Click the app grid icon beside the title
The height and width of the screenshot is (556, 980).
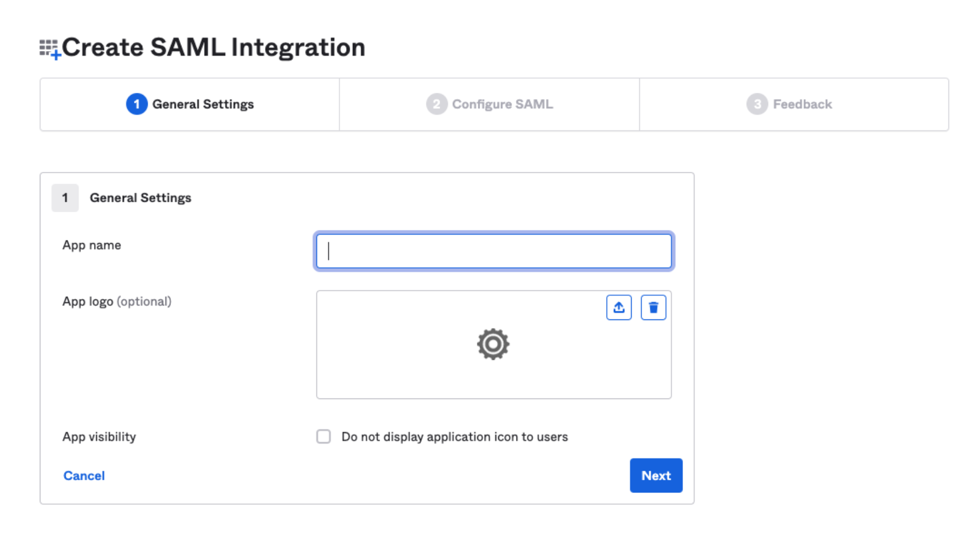pos(50,49)
